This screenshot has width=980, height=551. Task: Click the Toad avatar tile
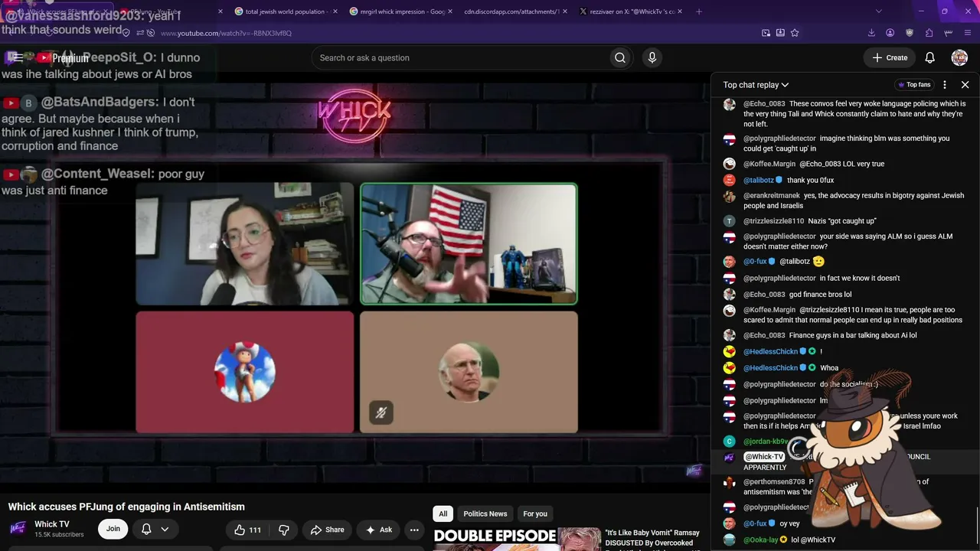245,372
